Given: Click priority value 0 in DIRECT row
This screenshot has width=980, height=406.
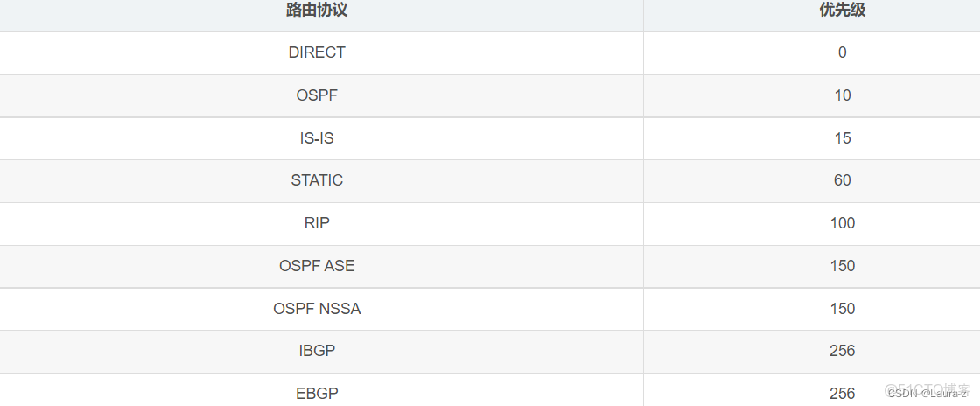Looking at the screenshot, I should (842, 52).
